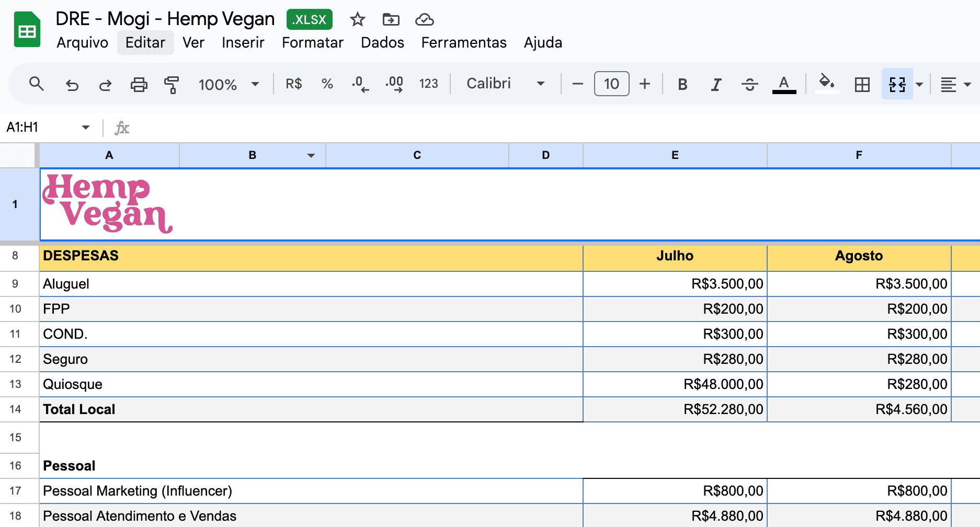
Task: Undo the last action
Action: [72, 84]
